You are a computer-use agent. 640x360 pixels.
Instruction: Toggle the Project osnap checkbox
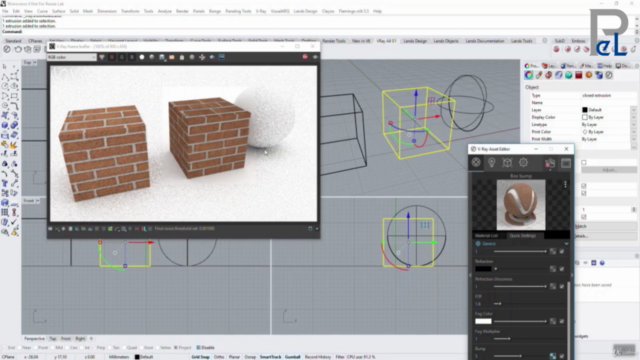point(176,348)
